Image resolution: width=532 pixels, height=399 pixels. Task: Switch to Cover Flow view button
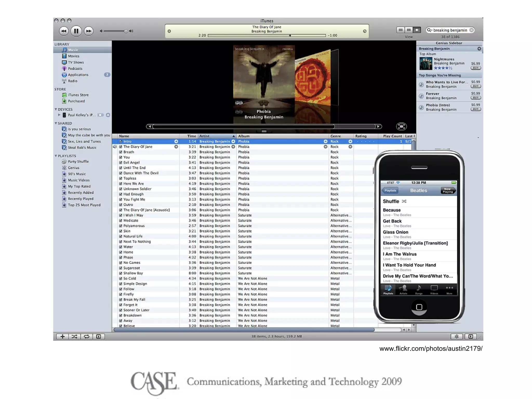(417, 30)
